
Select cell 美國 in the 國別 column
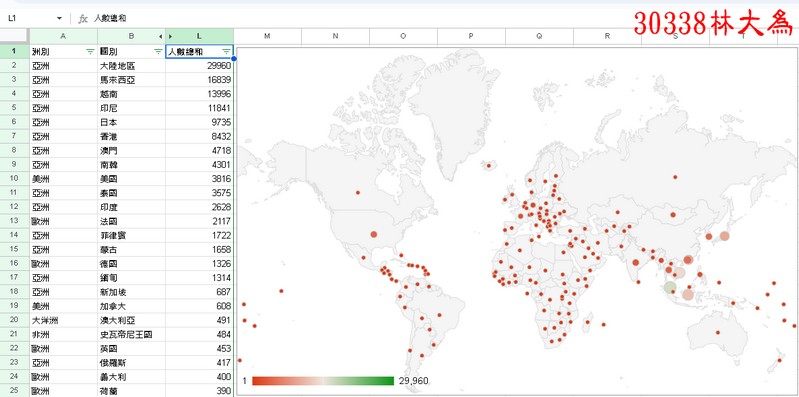click(x=131, y=179)
